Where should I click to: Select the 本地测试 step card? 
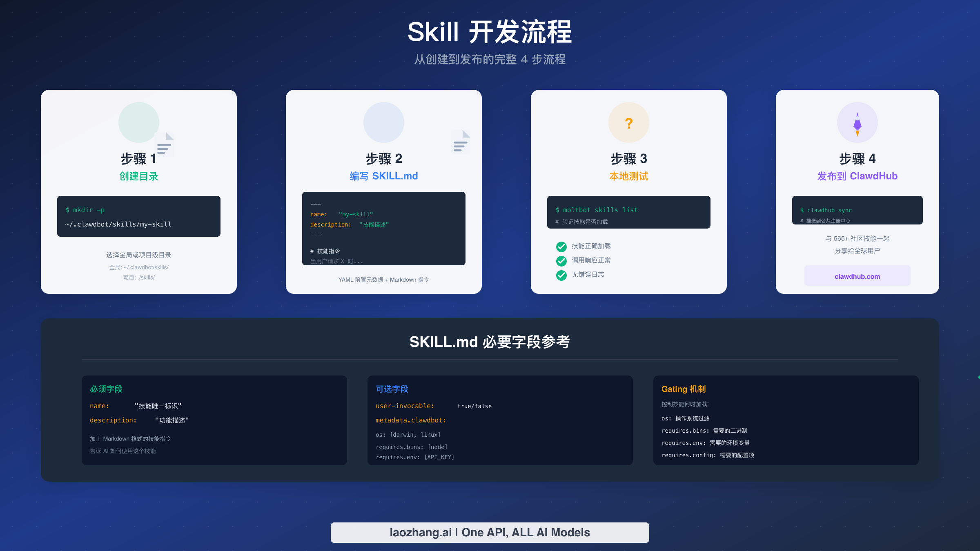pos(628,192)
